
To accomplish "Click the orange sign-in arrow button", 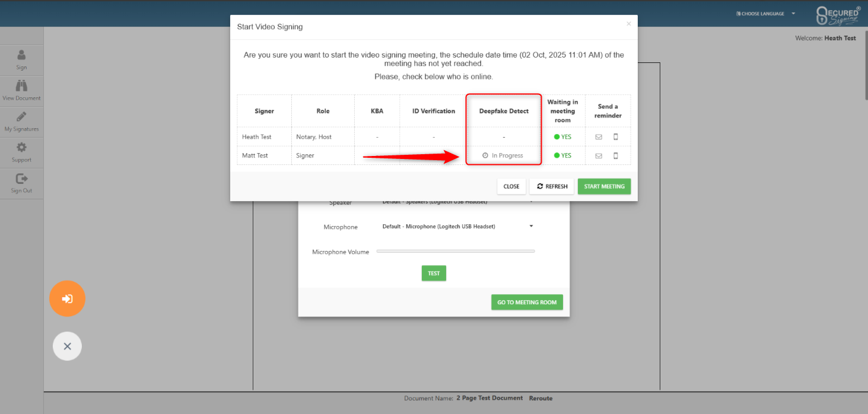I will [67, 298].
